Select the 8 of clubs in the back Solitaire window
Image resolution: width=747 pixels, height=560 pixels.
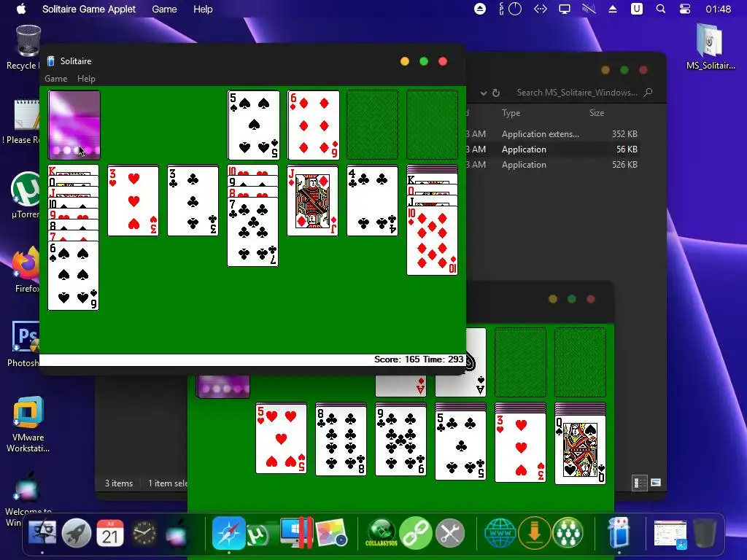coord(341,441)
